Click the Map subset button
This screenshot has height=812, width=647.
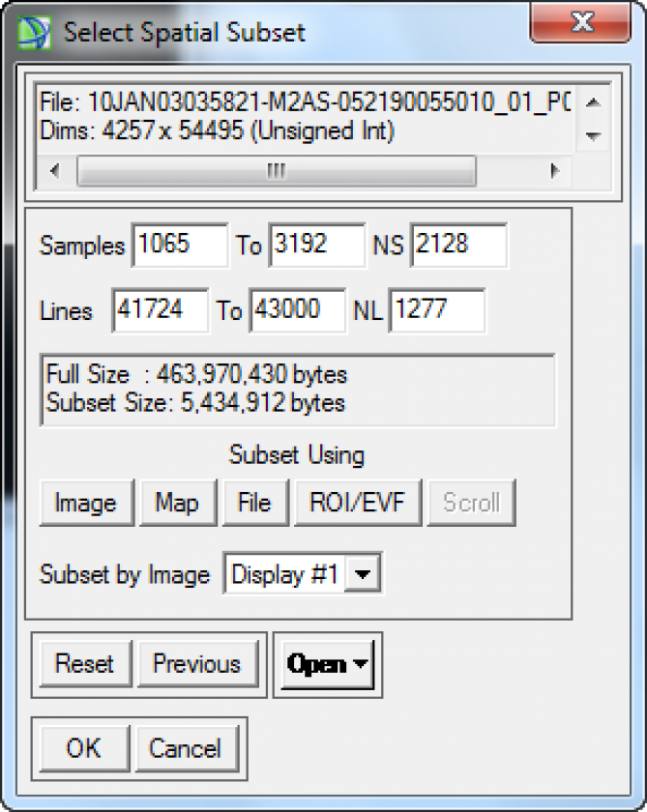click(x=178, y=503)
